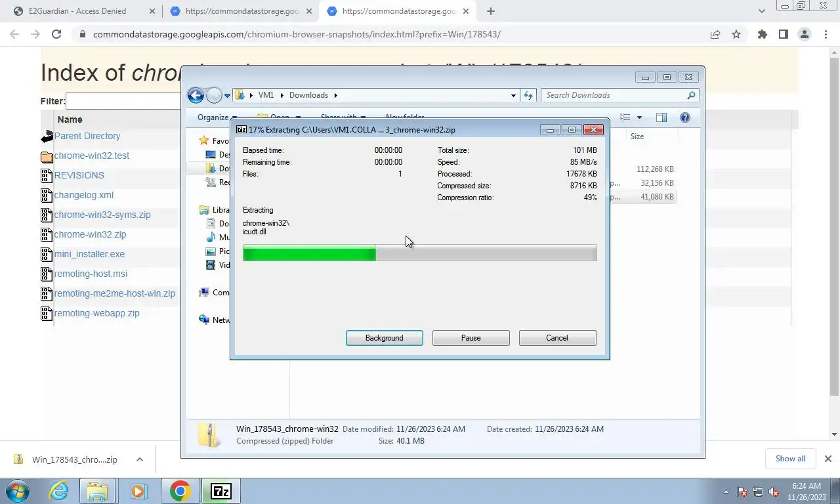Click the folder icon next to chrome-win32.test
Screen dimensions: 840x504
[47, 156]
